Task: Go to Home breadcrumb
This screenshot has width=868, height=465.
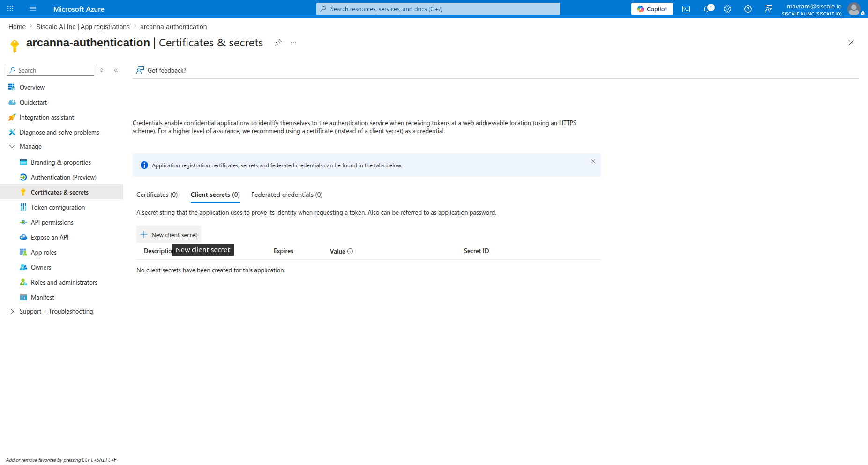Action: pyautogui.click(x=17, y=27)
